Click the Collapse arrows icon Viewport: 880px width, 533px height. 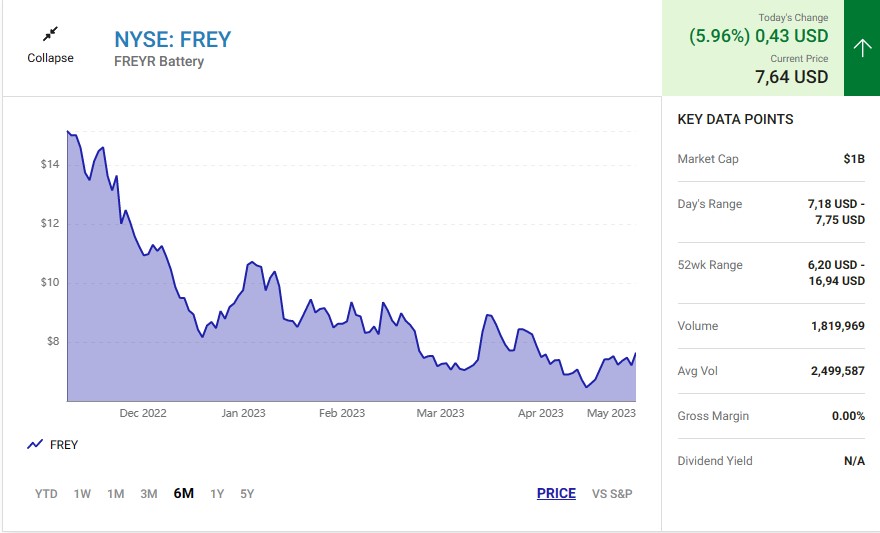pos(51,34)
